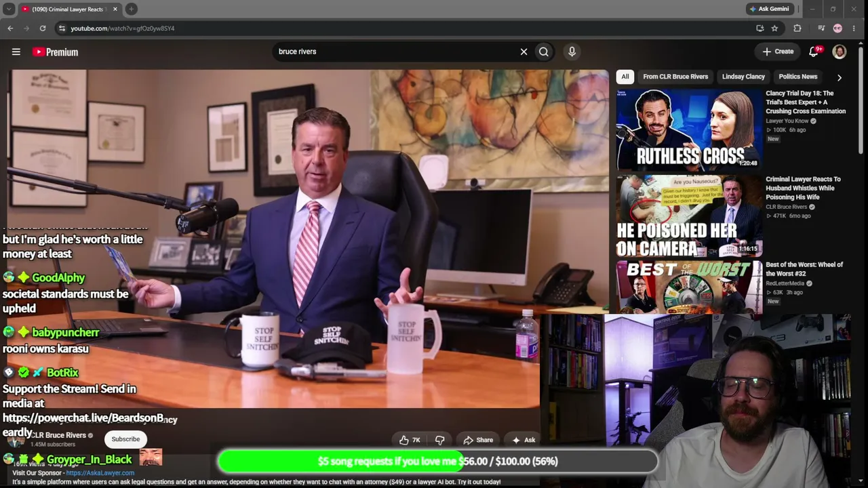Click the page vertical scrollbar
Screen dimensions: 868x488
pos(861,102)
